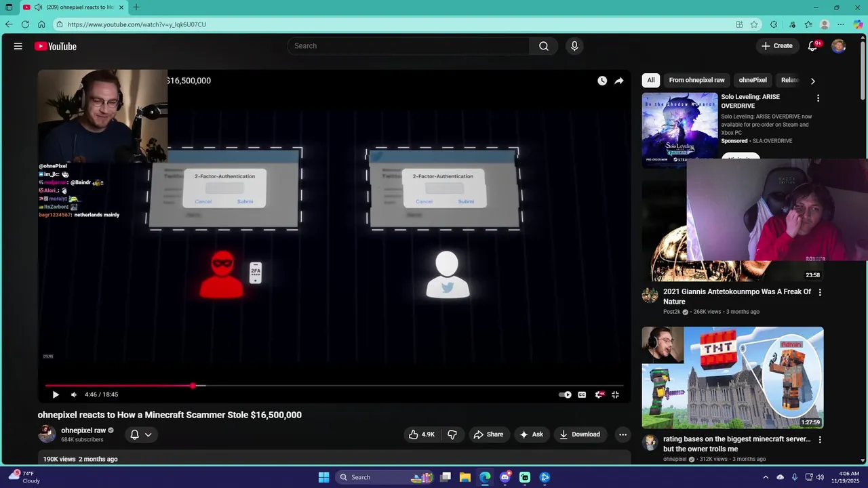Download the video
The height and width of the screenshot is (488, 868).
coord(580,434)
